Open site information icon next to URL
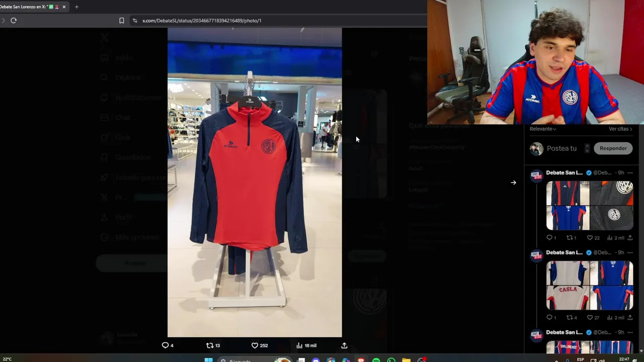644x362 pixels. pos(135,21)
